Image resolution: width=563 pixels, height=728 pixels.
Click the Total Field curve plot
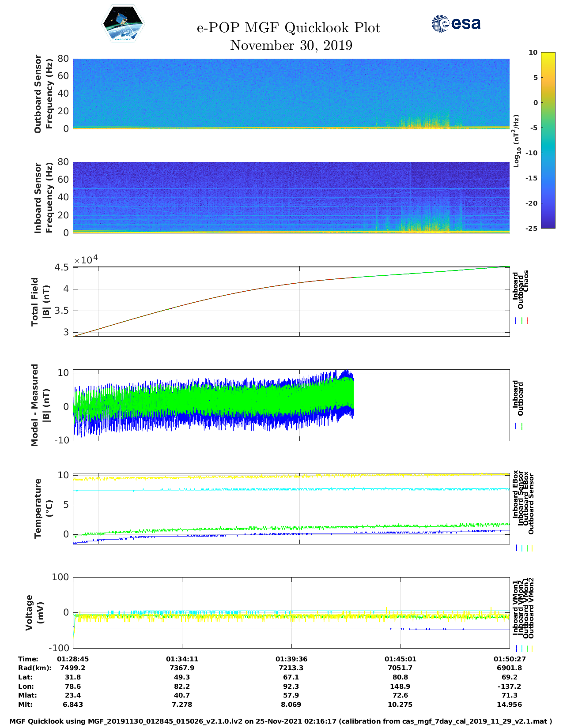click(x=291, y=301)
